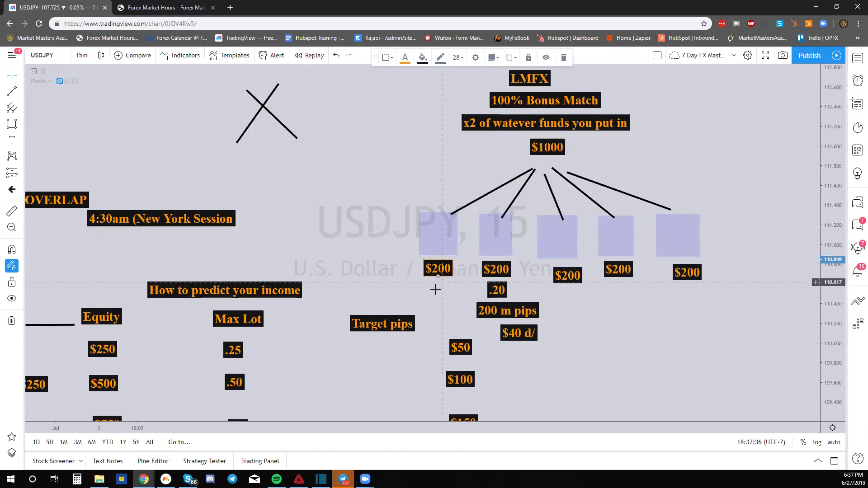Switch to the Strategy Tester tab
868x488 pixels.
pyautogui.click(x=204, y=461)
